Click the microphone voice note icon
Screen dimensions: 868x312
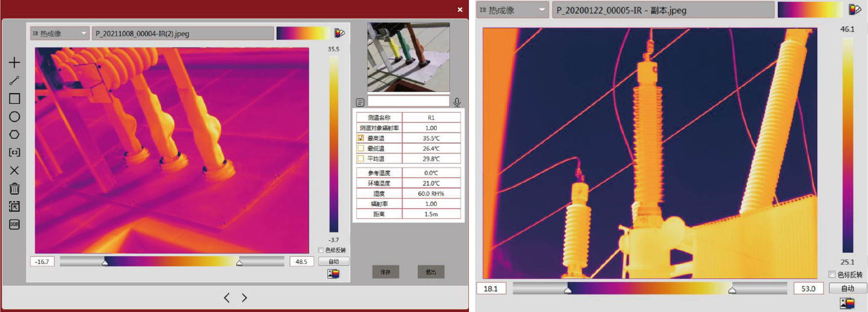(x=457, y=102)
